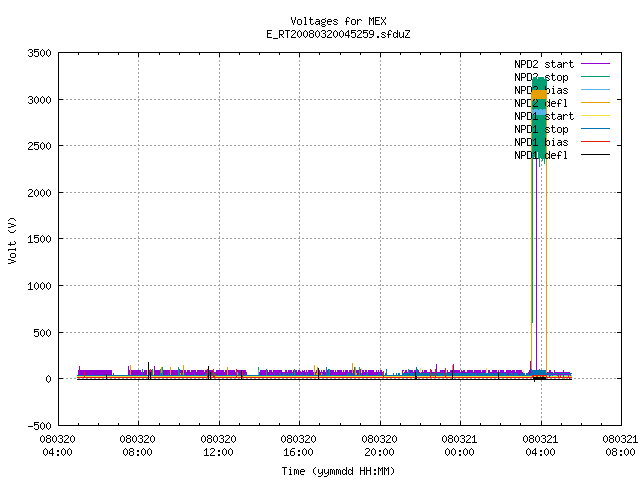Click the orange NPD2 defl band near 3000 V
This screenshot has width=640, height=480.
[x=539, y=95]
